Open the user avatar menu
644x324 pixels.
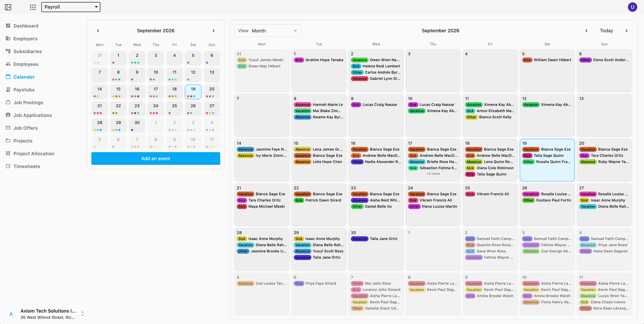point(632,7)
